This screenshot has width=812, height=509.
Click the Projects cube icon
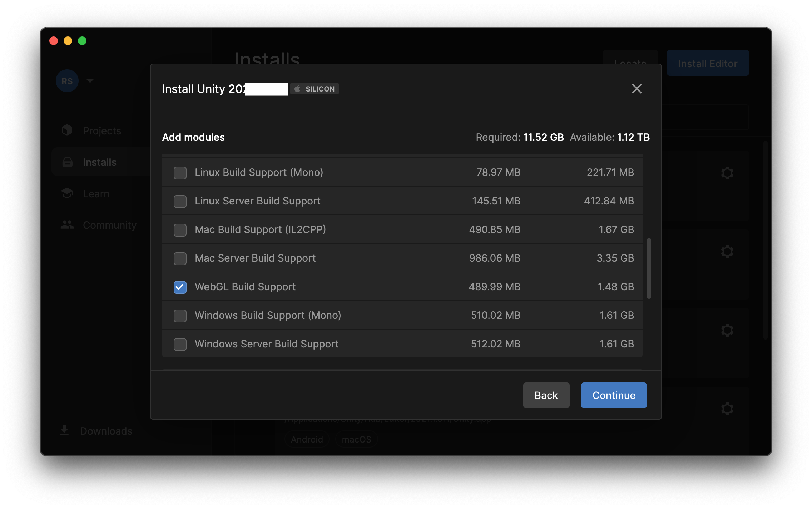pyautogui.click(x=67, y=130)
